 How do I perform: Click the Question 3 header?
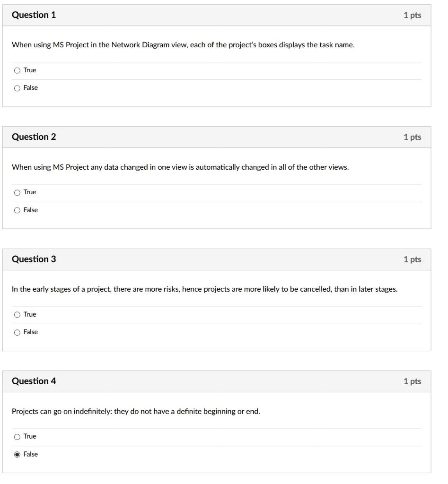click(x=34, y=259)
